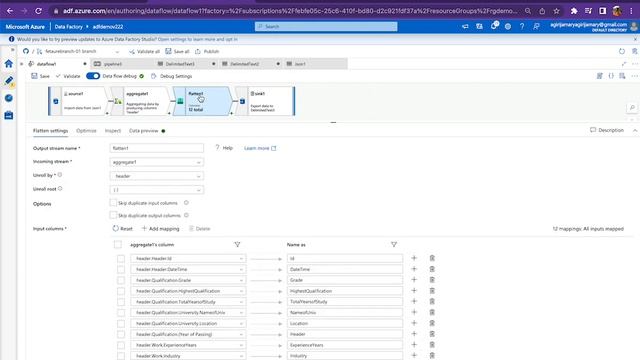Open the Author pencil icon in sidebar
The width and height of the screenshot is (640, 360).
click(x=9, y=80)
